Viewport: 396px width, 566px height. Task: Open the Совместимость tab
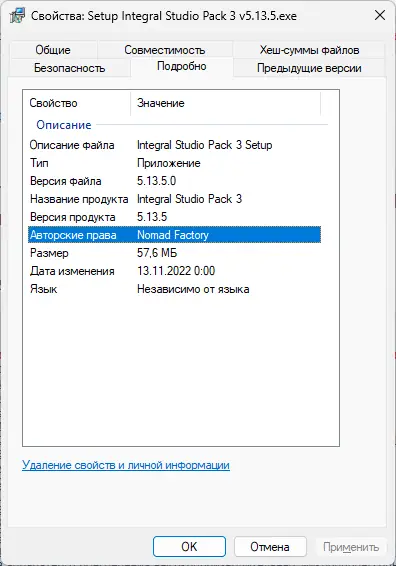[165, 50]
